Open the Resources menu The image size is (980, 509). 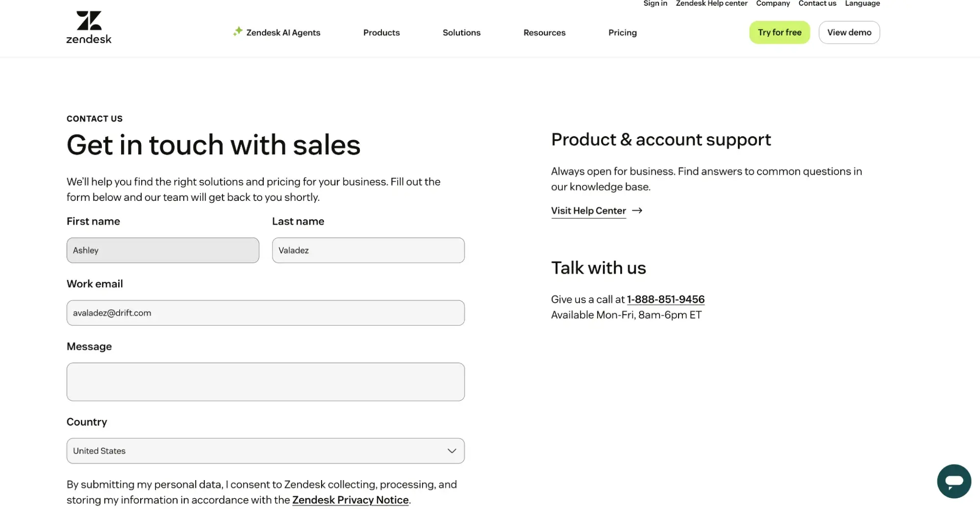point(544,32)
